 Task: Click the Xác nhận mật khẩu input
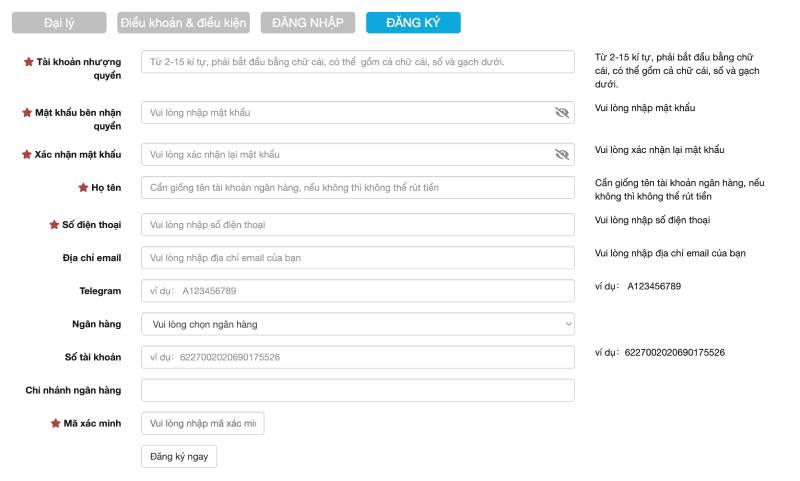click(345, 155)
